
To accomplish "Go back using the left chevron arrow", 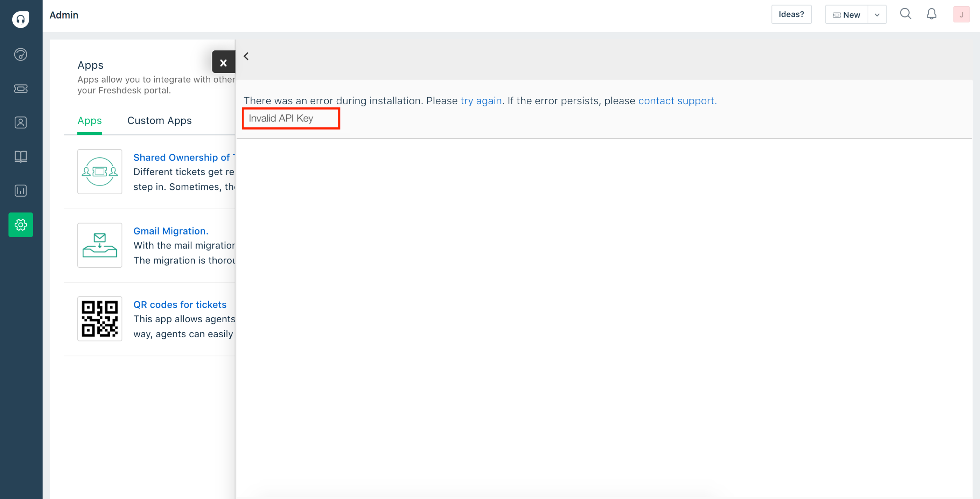I will 246,56.
